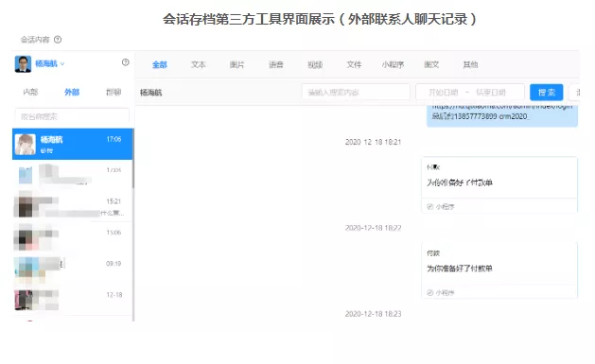The image size is (595, 364).
Task: Select the 全部 message filter tab
Action: pos(159,65)
